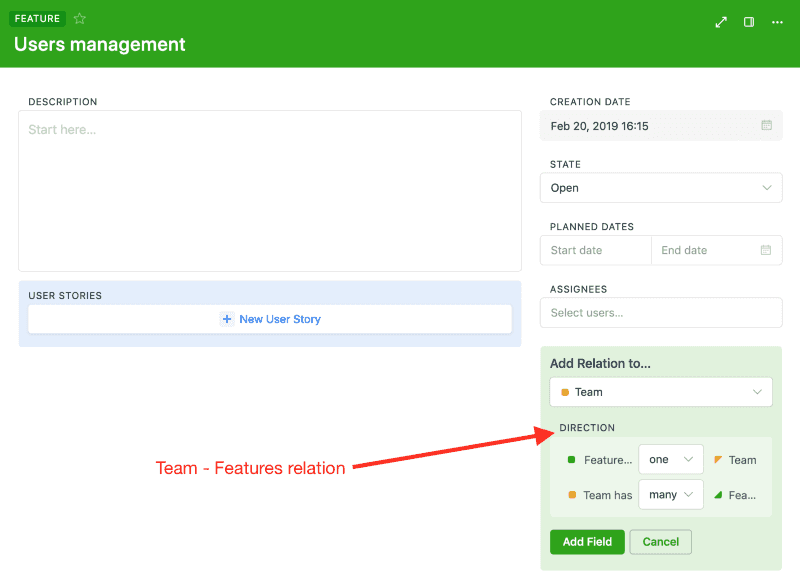Viewport: 800px width, 587px height.
Task: Open the many cardinality selector for Team has
Action: pyautogui.click(x=670, y=494)
